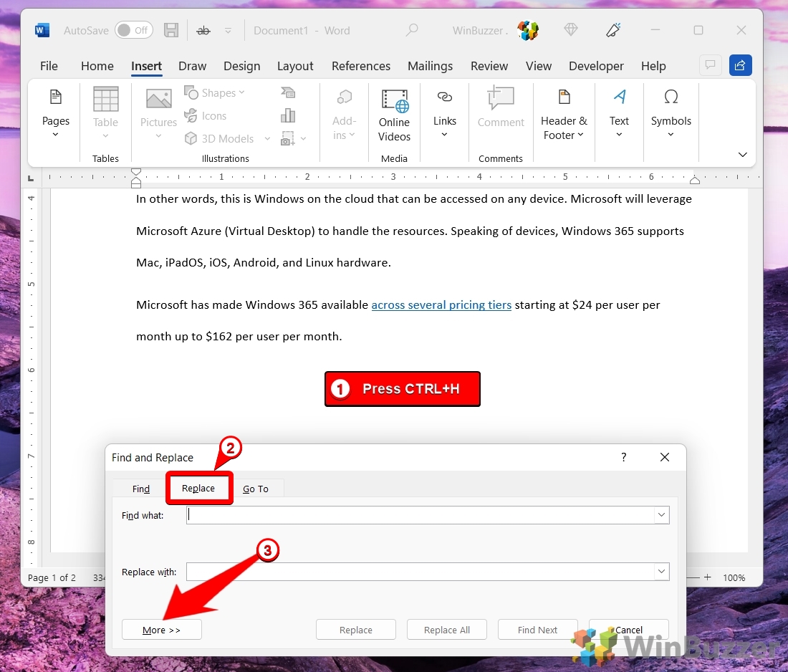The width and height of the screenshot is (788, 672).
Task: Toggle the AutoSave switch
Action: 133,30
